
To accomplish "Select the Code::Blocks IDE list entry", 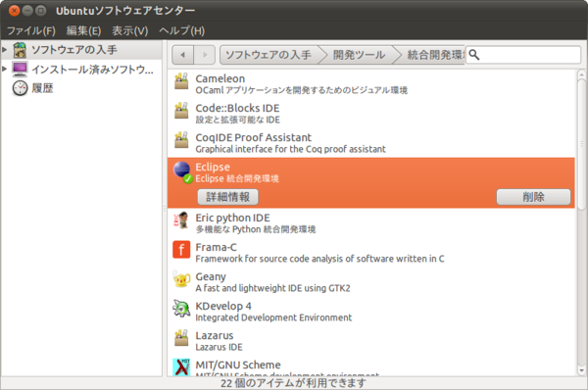I will (x=370, y=114).
